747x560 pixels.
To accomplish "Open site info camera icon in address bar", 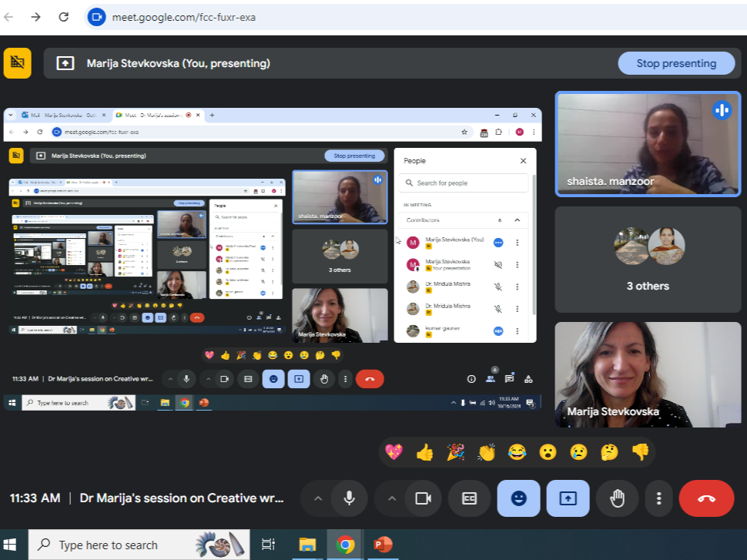I will tap(97, 17).
